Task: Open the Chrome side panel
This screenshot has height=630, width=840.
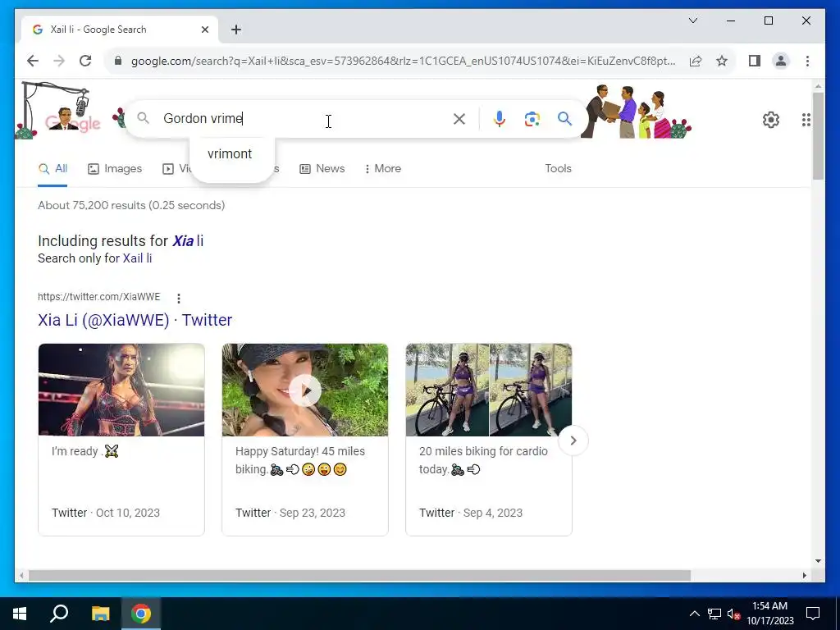Action: pyautogui.click(x=755, y=61)
